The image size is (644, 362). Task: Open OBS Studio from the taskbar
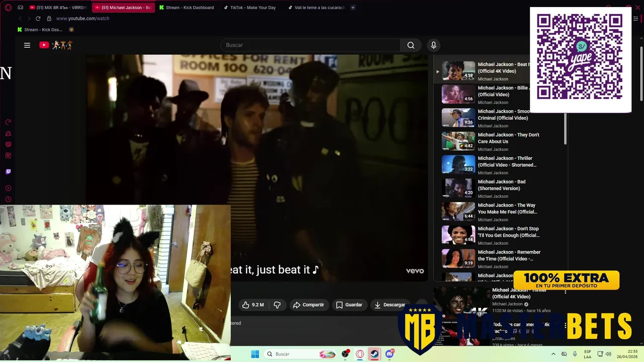point(345,354)
